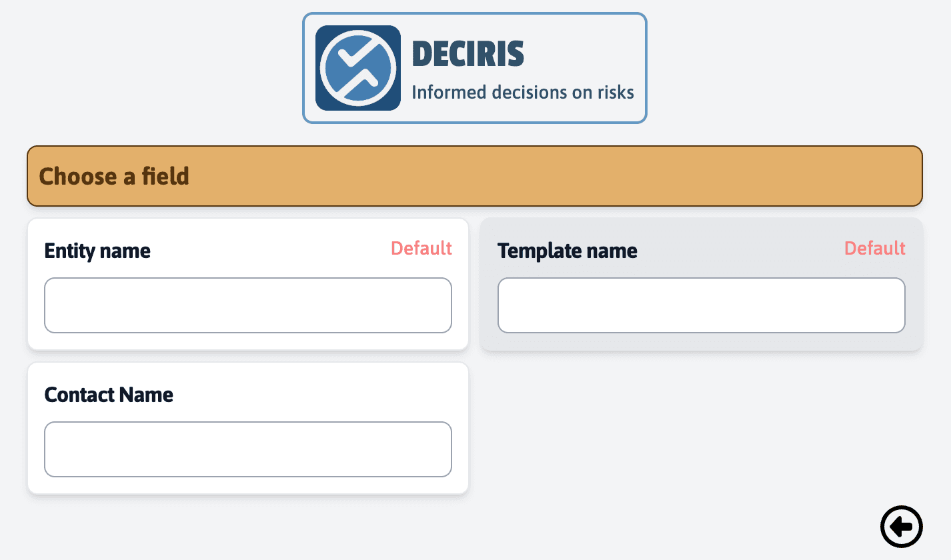Click the Entity name label
951x560 pixels.
point(97,251)
